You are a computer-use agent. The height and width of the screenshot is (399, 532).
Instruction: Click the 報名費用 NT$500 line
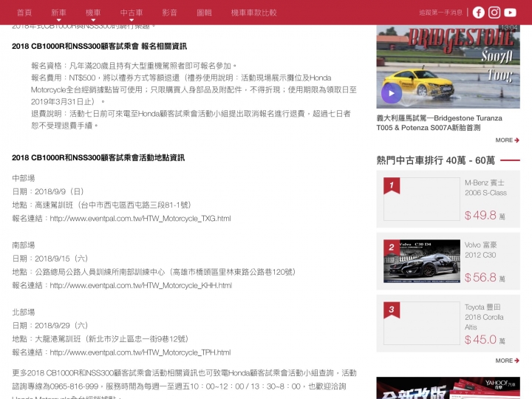194,89
